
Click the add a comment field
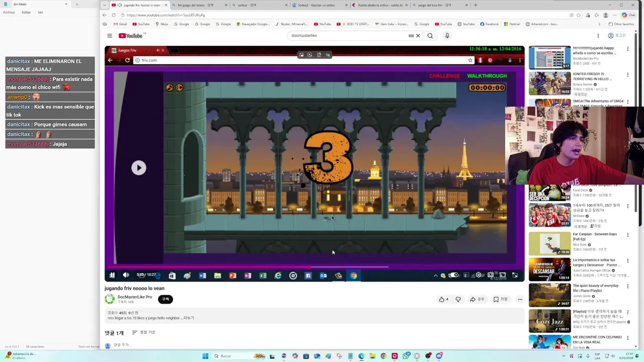[x=122, y=345]
